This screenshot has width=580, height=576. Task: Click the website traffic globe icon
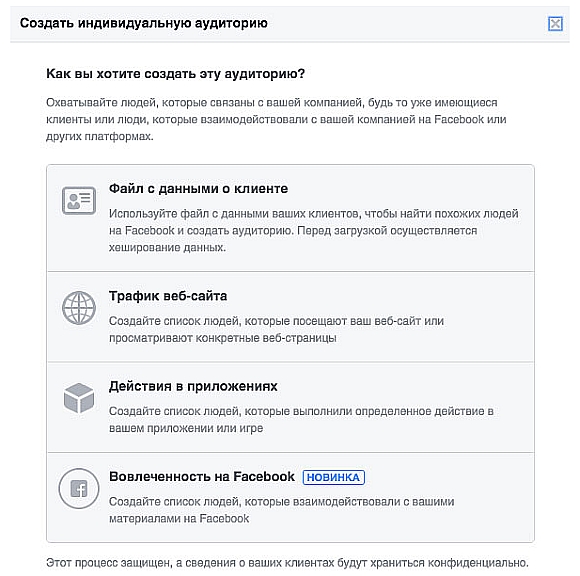(79, 308)
